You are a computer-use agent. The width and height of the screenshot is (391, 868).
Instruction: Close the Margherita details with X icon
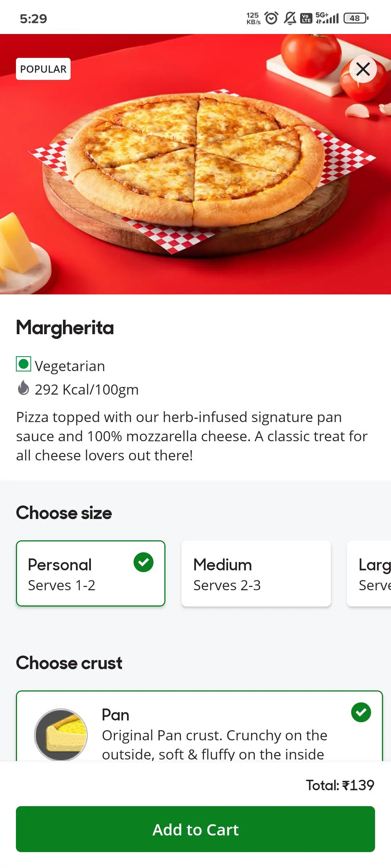click(x=363, y=69)
